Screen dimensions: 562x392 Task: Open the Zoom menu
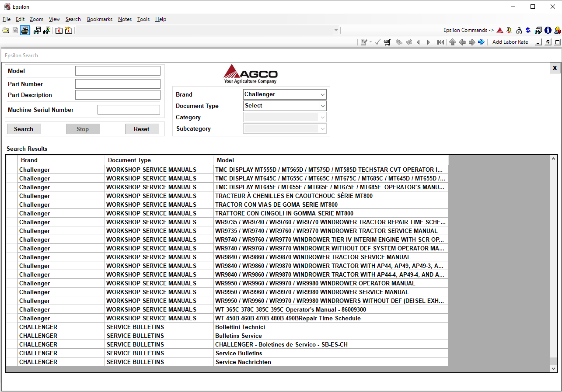click(x=36, y=19)
